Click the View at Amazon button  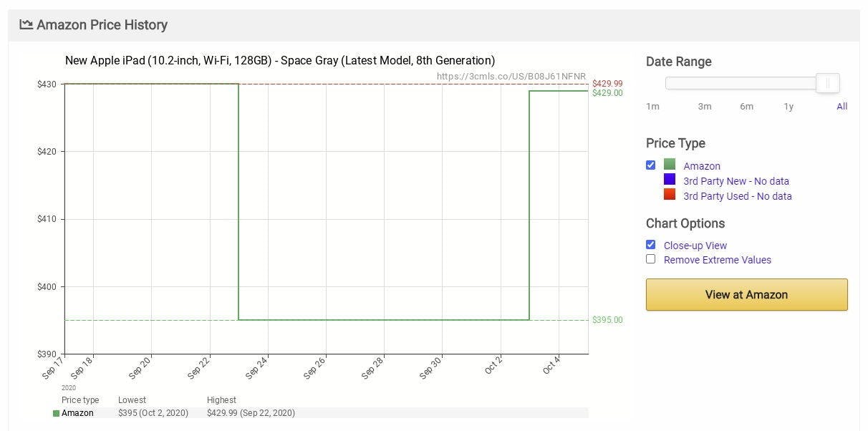click(x=746, y=294)
